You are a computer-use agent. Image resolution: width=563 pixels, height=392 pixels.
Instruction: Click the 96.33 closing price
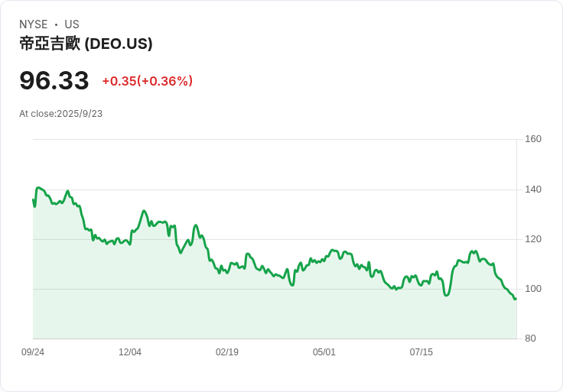tap(54, 80)
